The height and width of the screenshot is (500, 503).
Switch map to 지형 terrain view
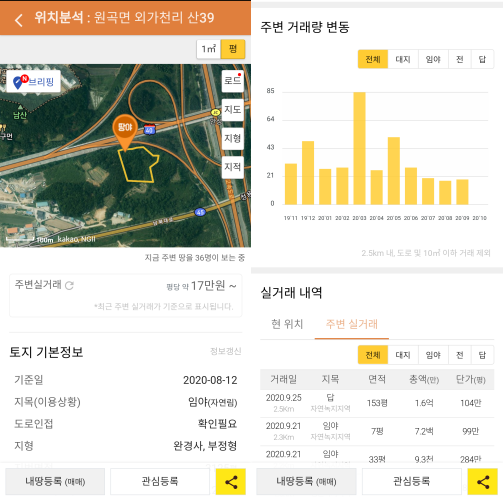(x=233, y=138)
